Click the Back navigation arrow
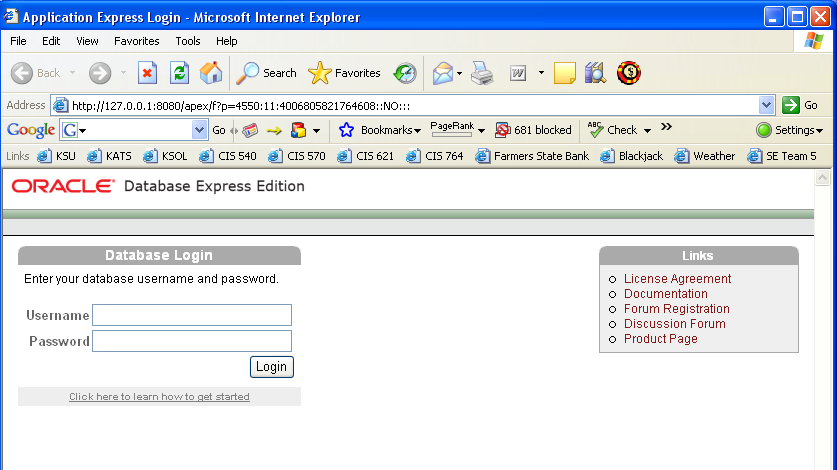 point(22,73)
